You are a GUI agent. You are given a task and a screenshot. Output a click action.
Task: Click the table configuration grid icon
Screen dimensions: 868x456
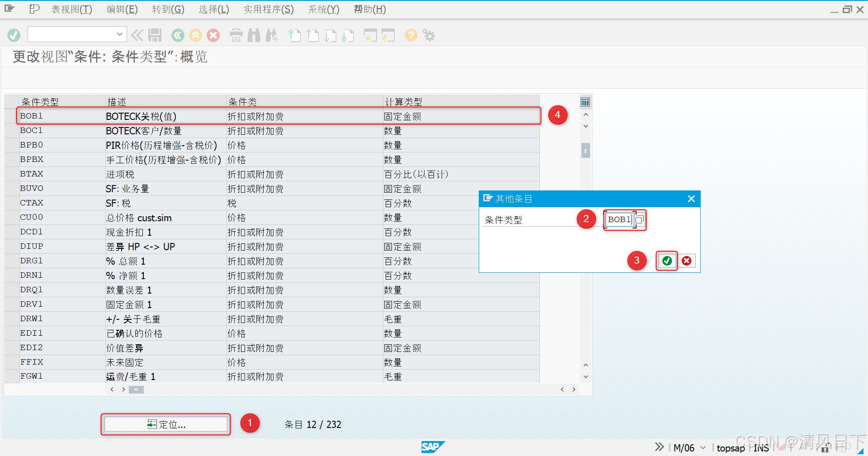(x=585, y=102)
